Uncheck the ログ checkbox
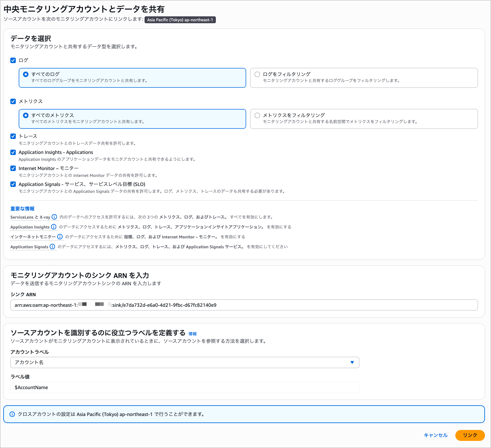Viewport: 491px width, 448px height. coord(13,60)
